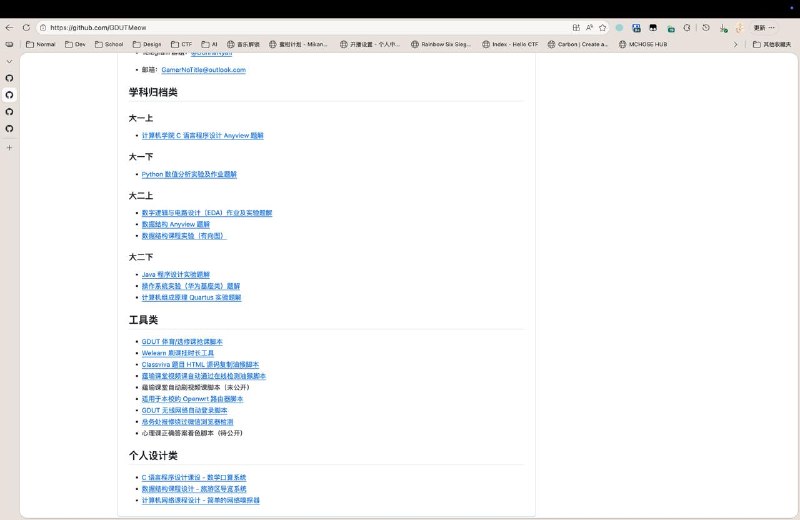The image size is (800, 520).
Task: Activate the read aloud icon in address bar
Action: (x=589, y=28)
